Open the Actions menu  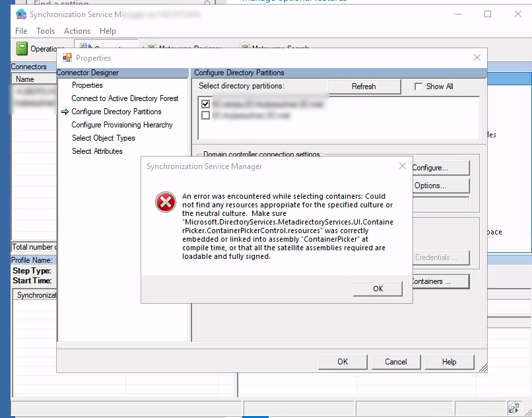[77, 31]
